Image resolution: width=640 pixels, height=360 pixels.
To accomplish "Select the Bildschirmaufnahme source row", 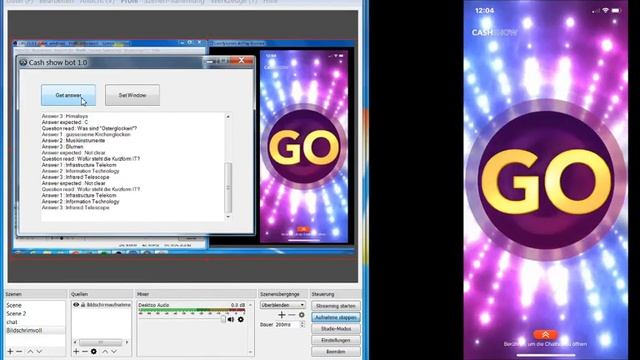I will point(102,305).
